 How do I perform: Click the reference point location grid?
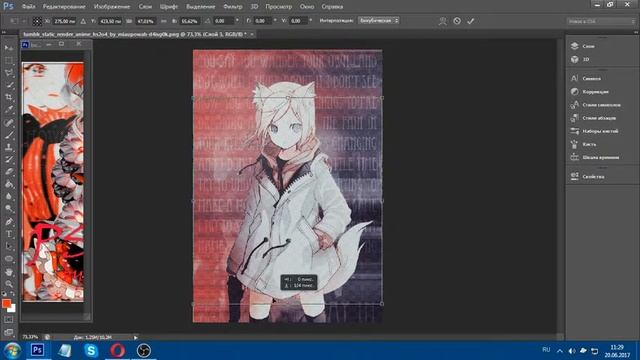coord(37,21)
